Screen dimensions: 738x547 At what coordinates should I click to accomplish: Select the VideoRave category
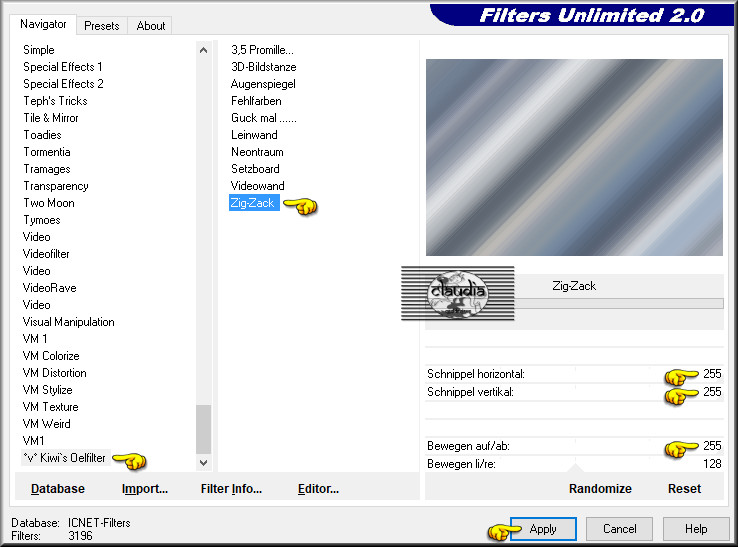(49, 288)
